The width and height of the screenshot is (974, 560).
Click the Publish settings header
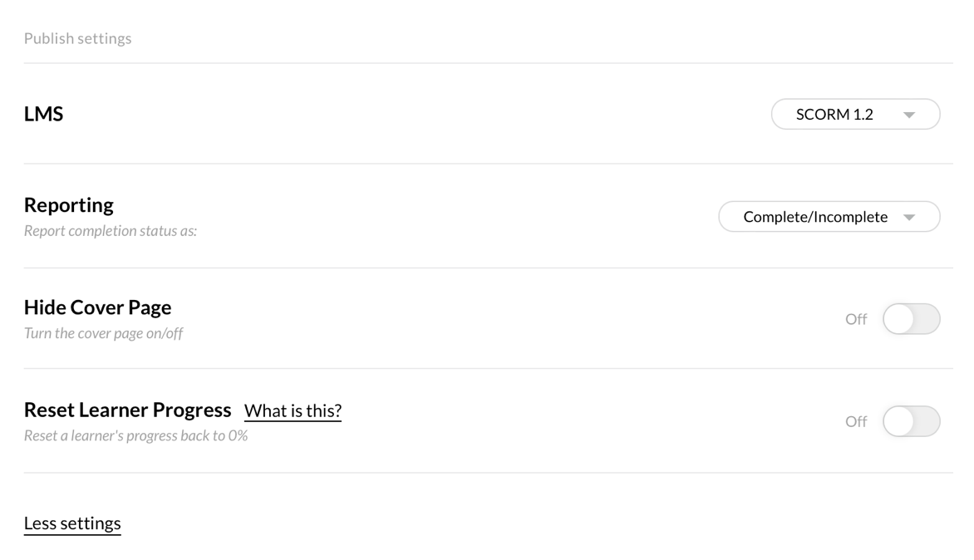tap(77, 37)
